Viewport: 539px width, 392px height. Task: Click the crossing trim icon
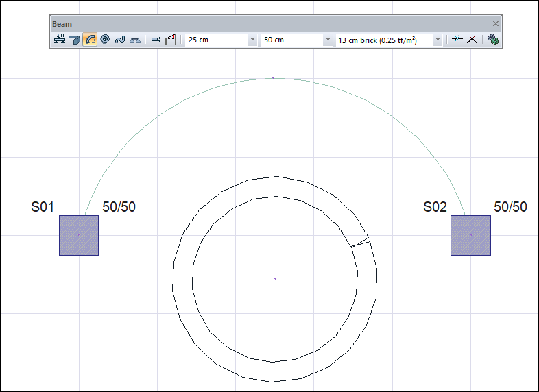point(472,40)
